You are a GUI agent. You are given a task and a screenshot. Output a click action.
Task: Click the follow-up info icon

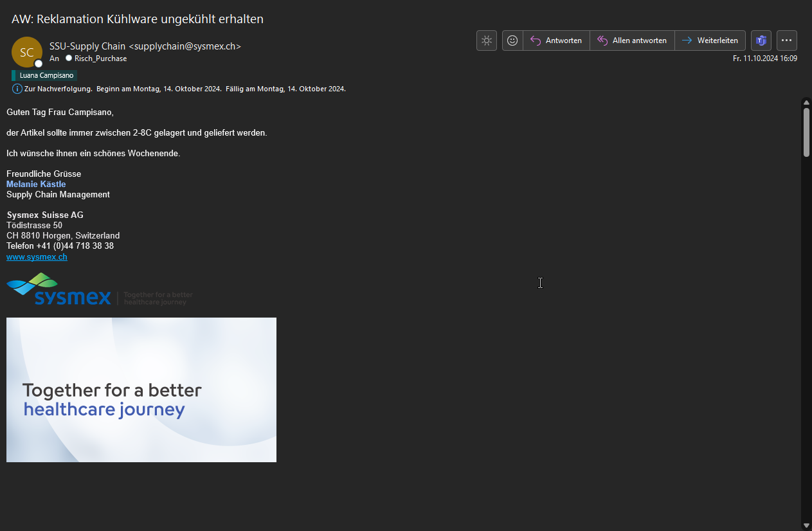click(x=17, y=89)
